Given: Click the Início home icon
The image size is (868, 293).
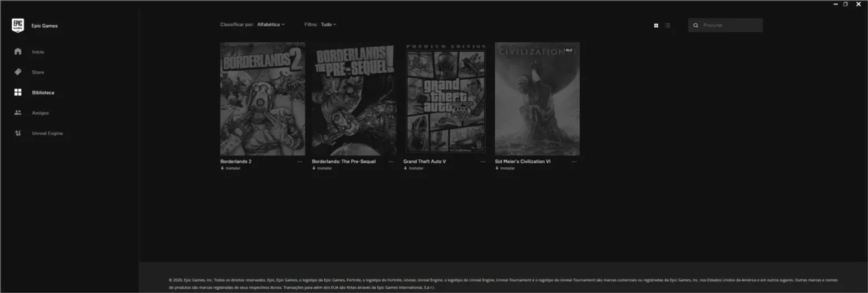Looking at the screenshot, I should click(x=18, y=51).
